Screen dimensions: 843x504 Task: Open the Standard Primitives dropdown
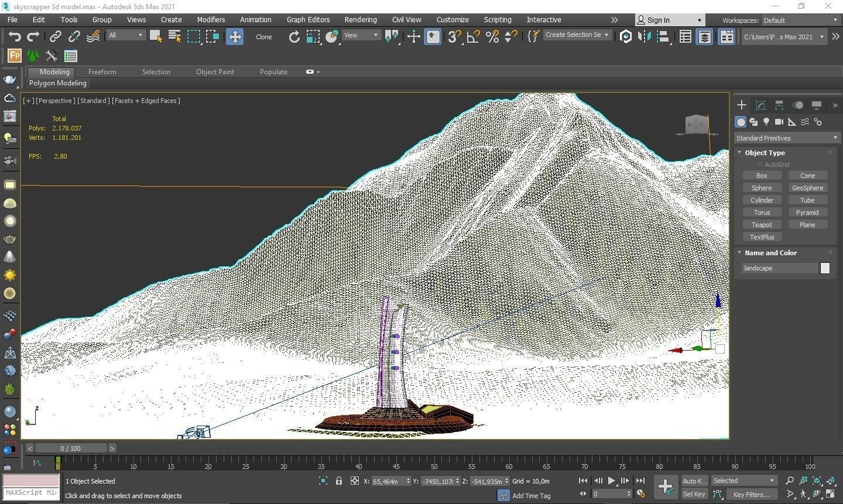pos(787,138)
